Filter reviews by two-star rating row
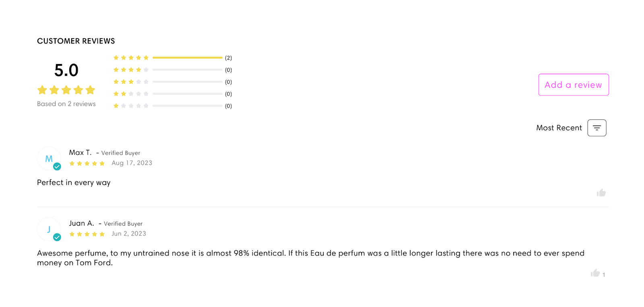 [x=173, y=94]
